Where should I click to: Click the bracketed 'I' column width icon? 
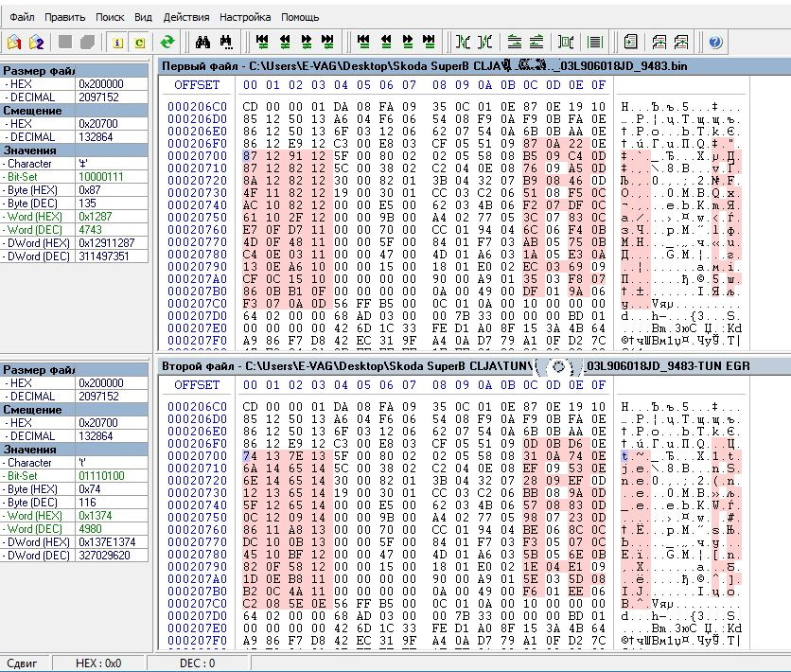tap(566, 42)
